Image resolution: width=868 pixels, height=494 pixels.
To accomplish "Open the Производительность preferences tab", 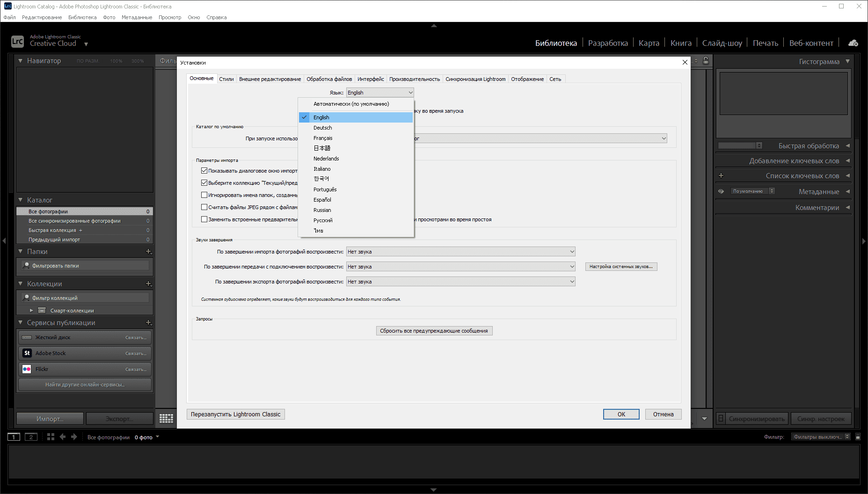I will tap(415, 79).
